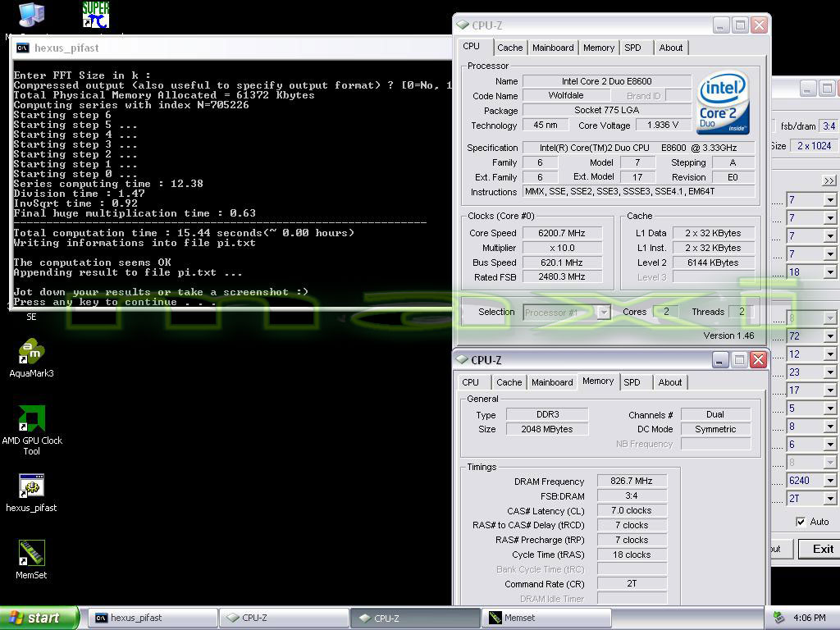Open the Cache tab in upper CPU-Z
Viewport: 840px width, 630px height.
point(510,48)
